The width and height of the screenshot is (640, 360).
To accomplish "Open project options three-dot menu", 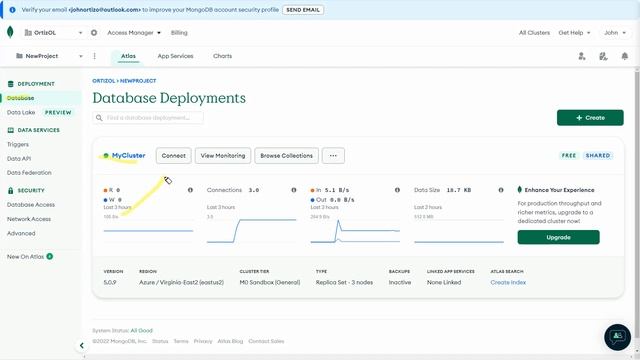I will (94, 56).
